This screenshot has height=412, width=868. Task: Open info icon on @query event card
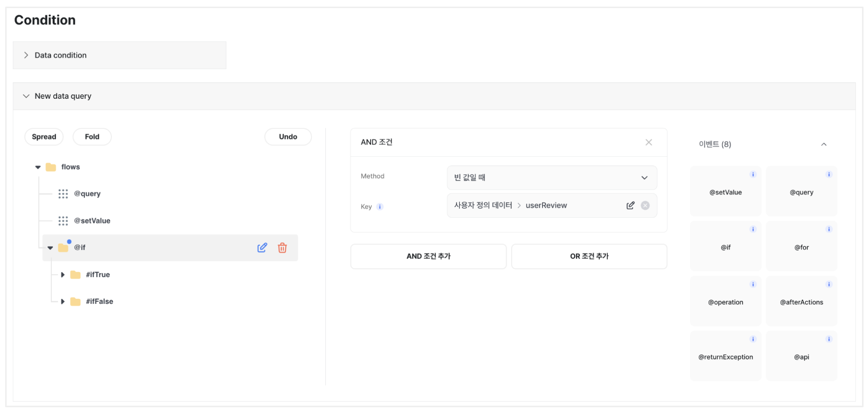829,174
